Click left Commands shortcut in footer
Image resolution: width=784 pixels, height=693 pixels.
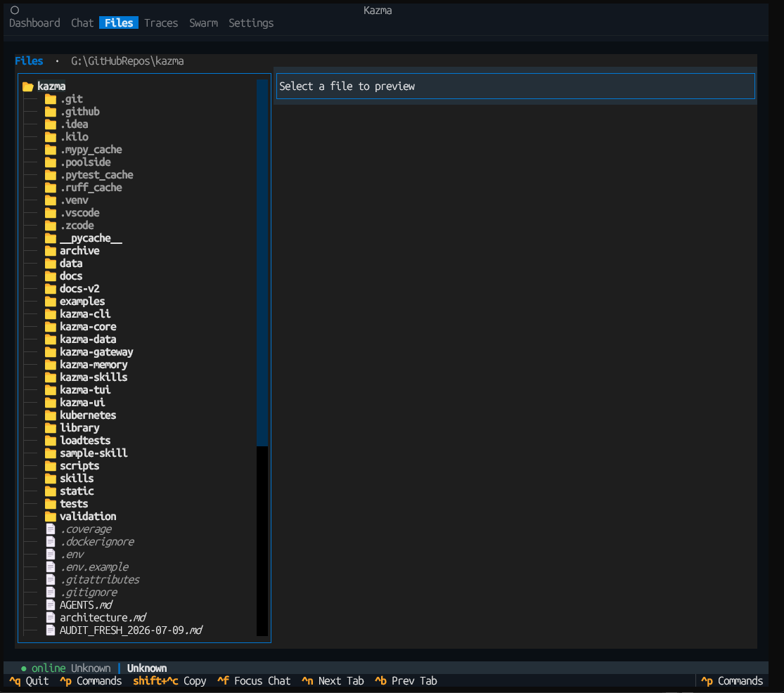[x=91, y=681]
